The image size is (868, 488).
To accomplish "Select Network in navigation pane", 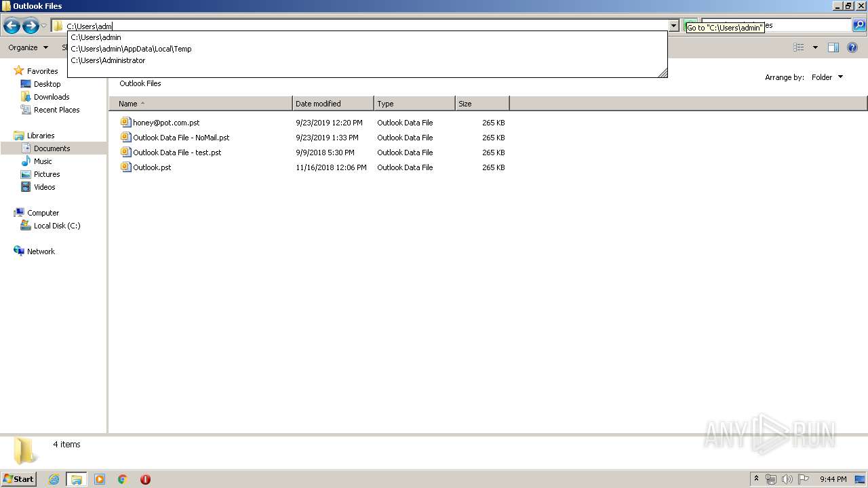I will (x=41, y=251).
